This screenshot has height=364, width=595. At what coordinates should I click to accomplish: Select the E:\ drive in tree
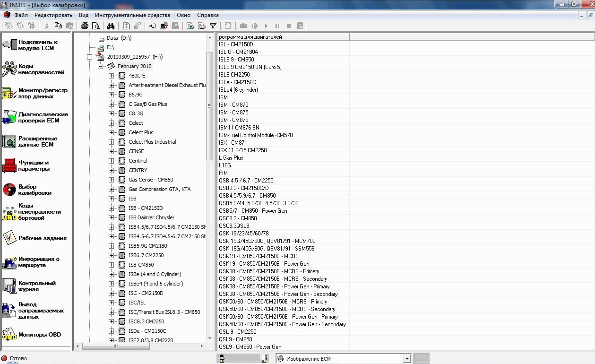[110, 47]
